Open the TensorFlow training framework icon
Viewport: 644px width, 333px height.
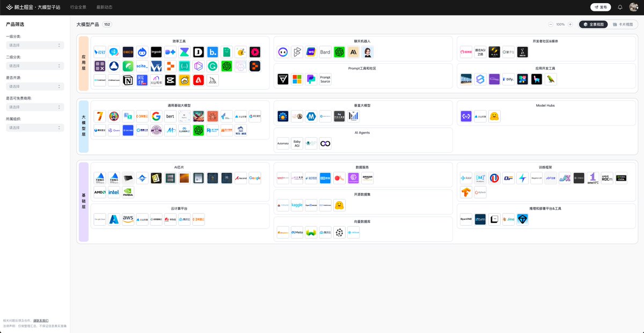(466, 192)
